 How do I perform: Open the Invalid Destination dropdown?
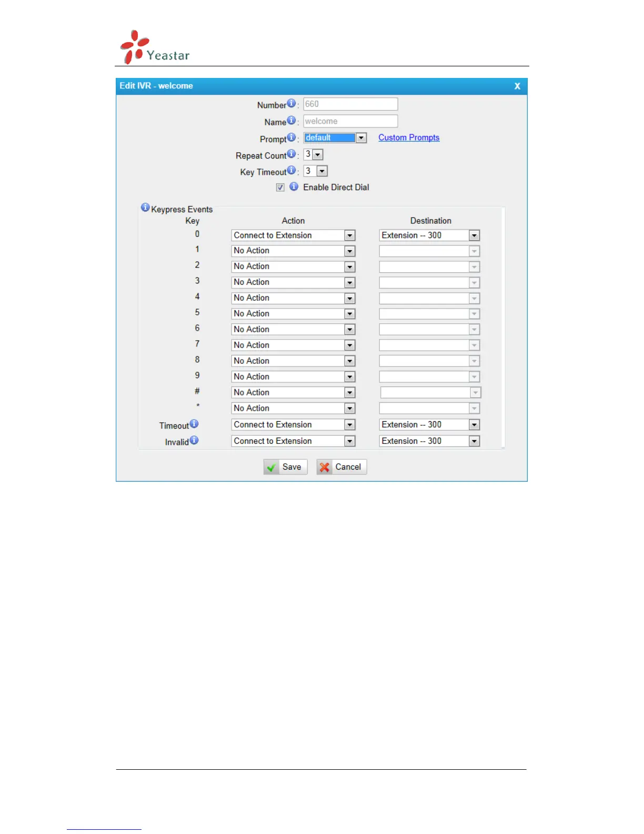pos(429,441)
